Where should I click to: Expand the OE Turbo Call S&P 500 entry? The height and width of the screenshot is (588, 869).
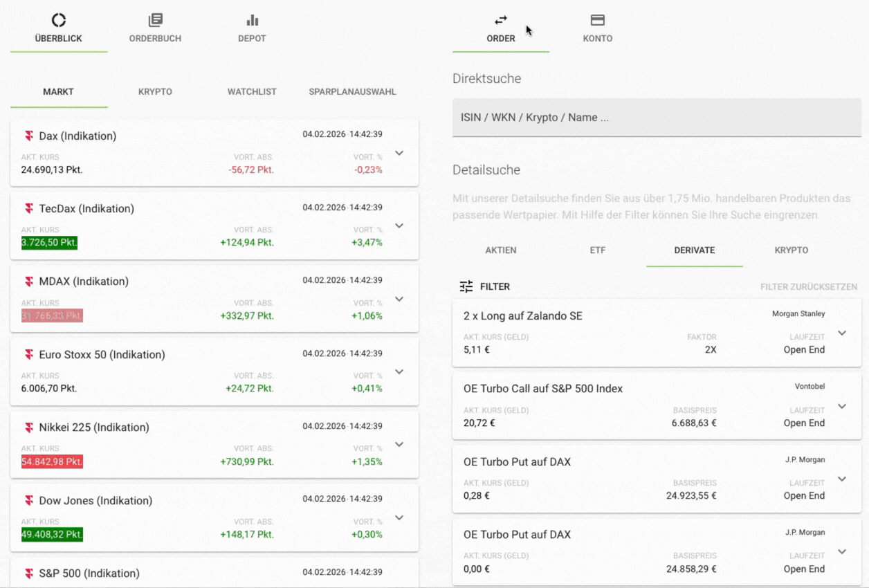coord(841,406)
